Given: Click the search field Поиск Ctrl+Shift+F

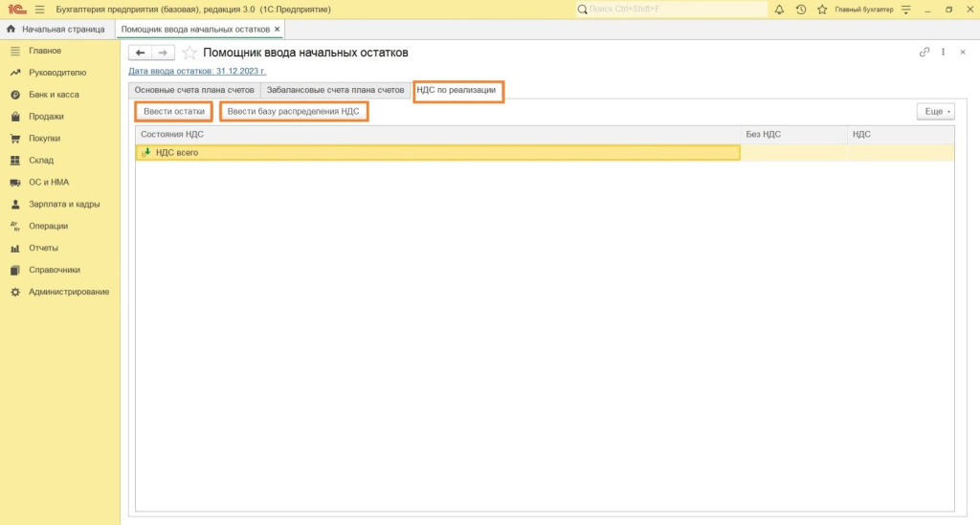Looking at the screenshot, I should point(670,10).
